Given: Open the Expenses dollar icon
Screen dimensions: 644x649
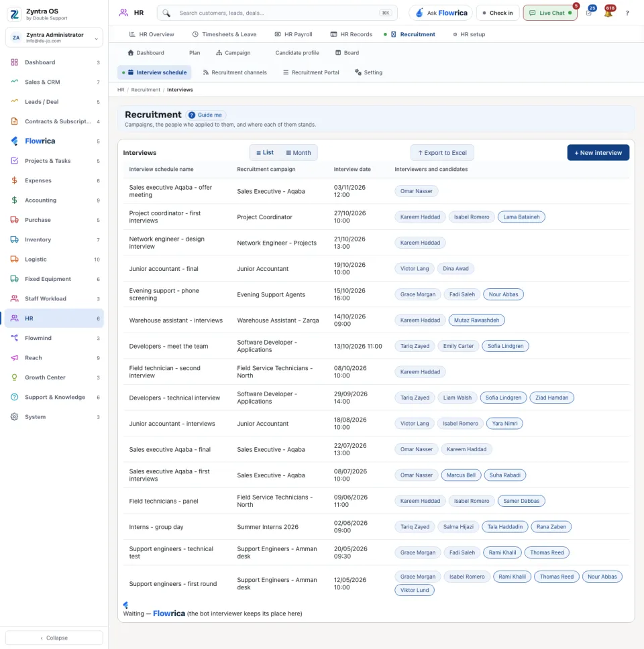Looking at the screenshot, I should (15, 180).
